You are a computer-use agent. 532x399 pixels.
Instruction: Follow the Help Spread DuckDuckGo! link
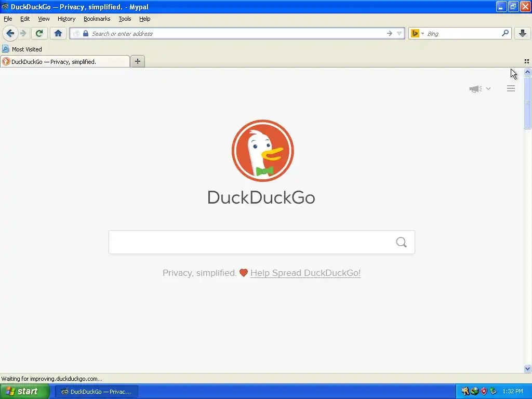tap(305, 273)
